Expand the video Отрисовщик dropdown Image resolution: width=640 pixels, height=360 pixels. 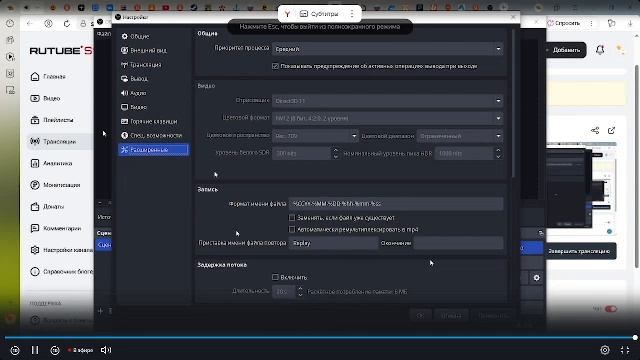point(387,100)
